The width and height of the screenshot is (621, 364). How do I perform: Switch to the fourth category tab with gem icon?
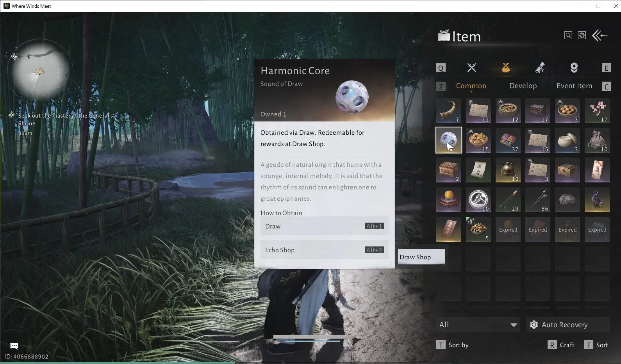coord(574,68)
